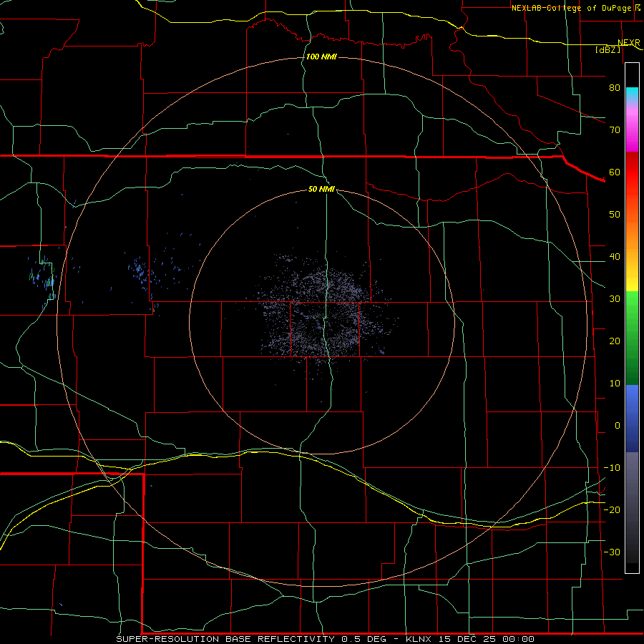
Task: Click the "20" value on the dBZ scale
Action: [x=615, y=341]
